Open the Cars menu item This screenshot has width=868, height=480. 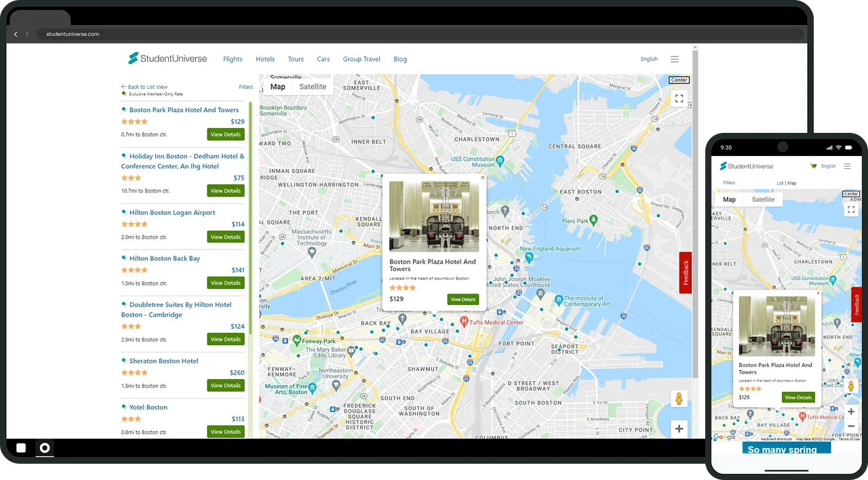tap(323, 59)
